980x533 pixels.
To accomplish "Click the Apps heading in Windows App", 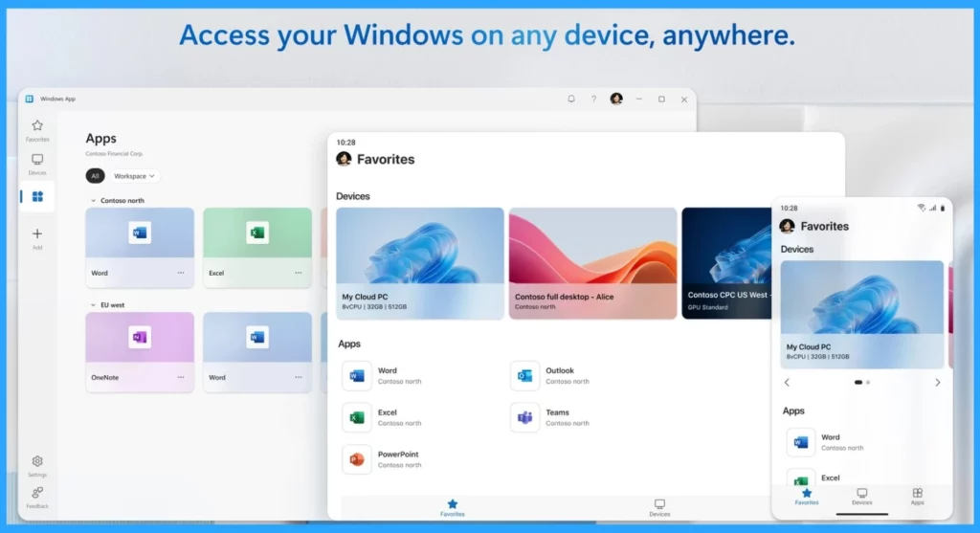I will click(x=101, y=138).
